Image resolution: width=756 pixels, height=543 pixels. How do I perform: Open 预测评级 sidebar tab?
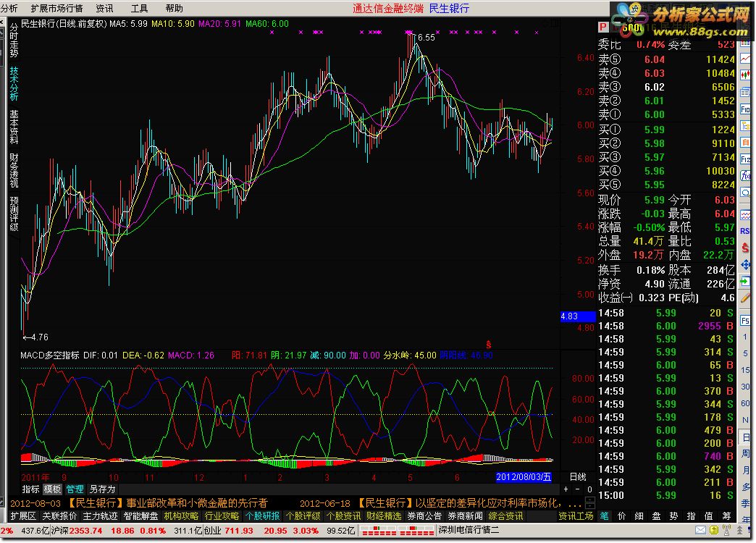click(x=14, y=214)
